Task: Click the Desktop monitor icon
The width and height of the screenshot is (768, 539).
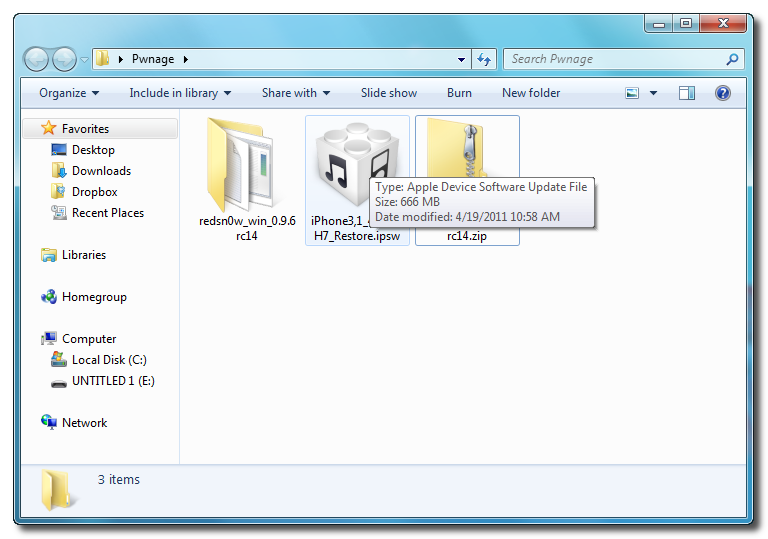Action: (59, 150)
